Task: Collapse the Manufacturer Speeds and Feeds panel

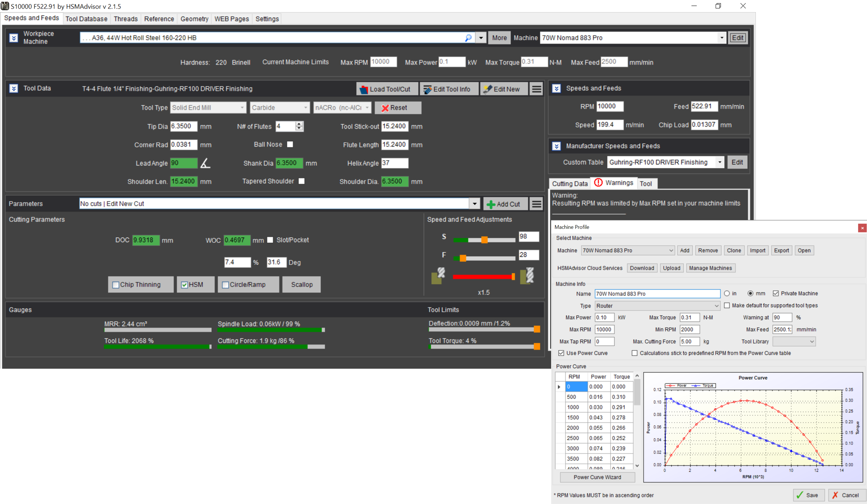Action: coord(556,146)
